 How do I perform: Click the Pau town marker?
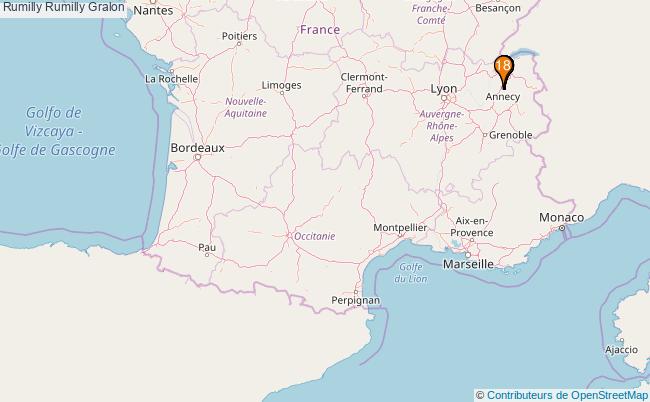point(207,255)
